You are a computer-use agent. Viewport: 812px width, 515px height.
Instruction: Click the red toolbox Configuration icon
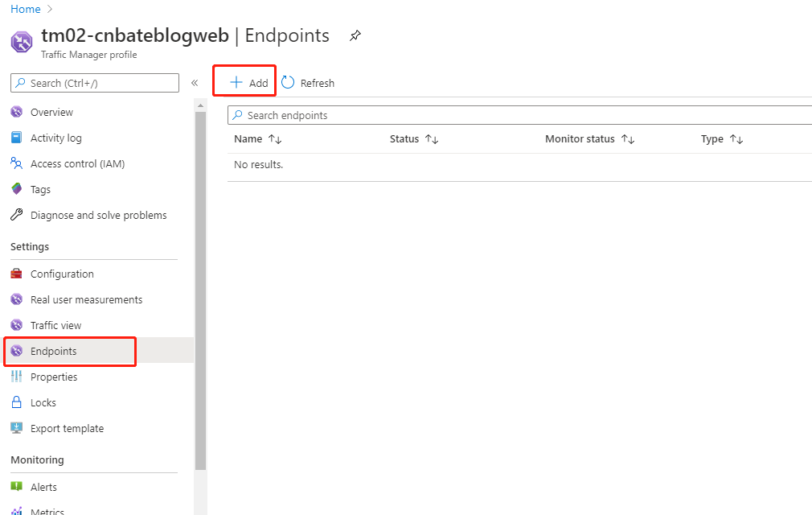17,274
